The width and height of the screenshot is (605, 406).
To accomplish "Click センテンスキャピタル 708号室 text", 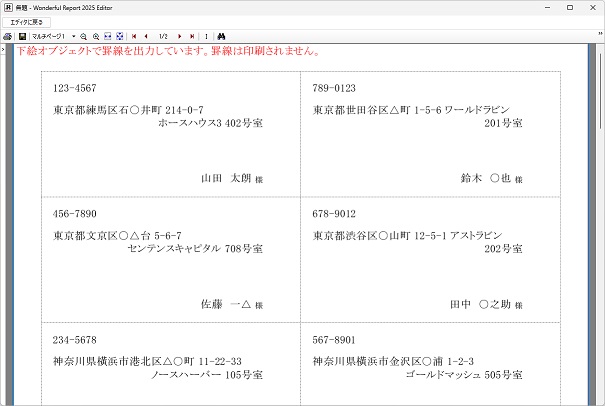I will coord(195,249).
